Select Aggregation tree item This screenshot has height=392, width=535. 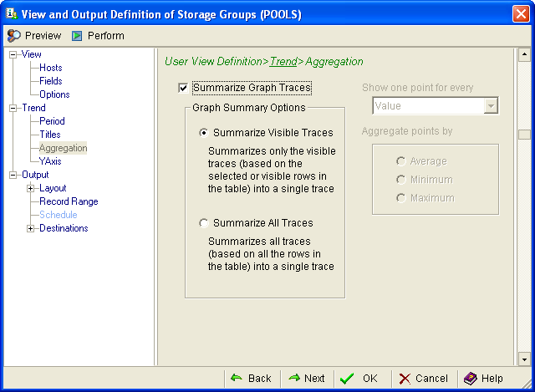pyautogui.click(x=64, y=148)
